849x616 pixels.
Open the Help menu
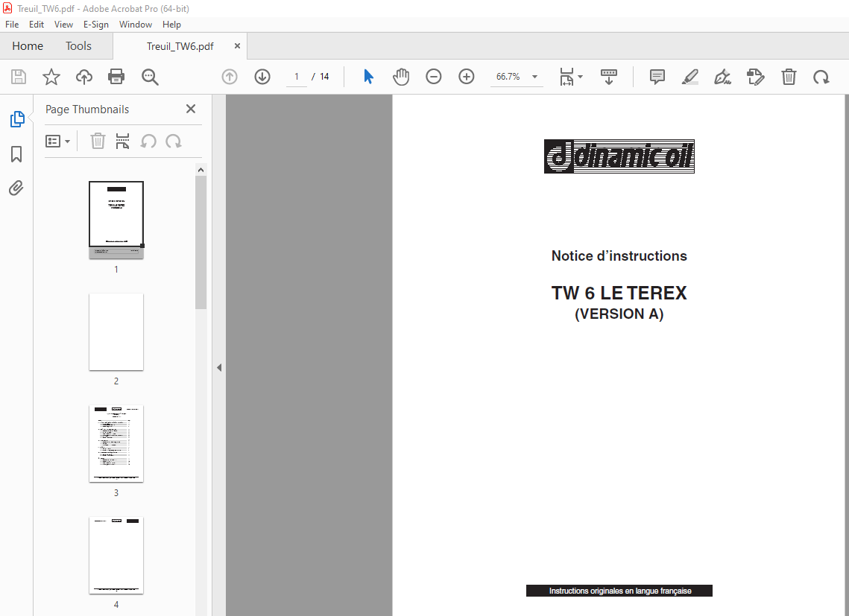pyautogui.click(x=171, y=25)
